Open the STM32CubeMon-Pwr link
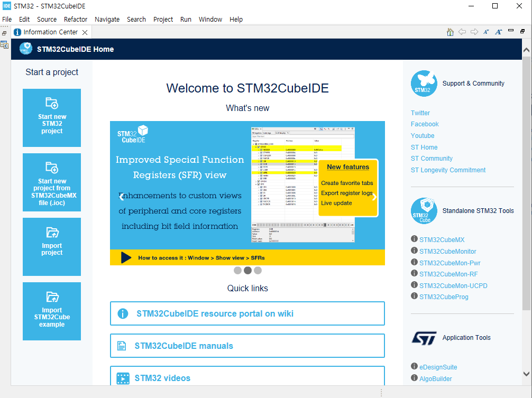The image size is (532, 398). pyautogui.click(x=450, y=263)
